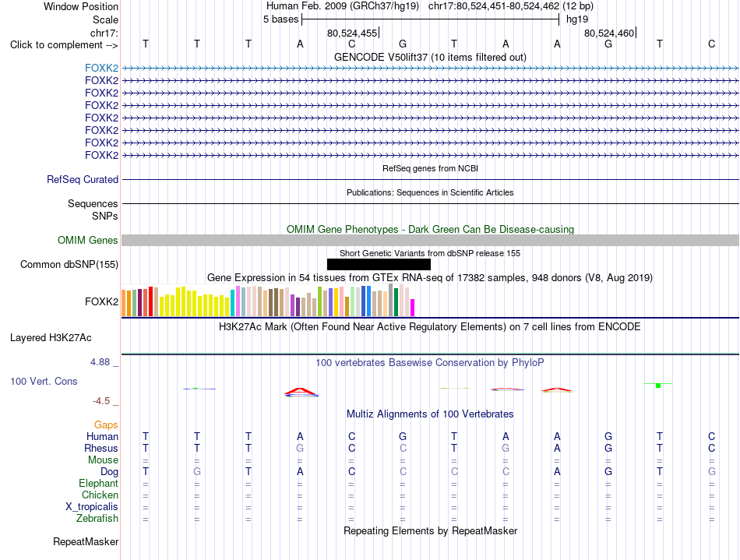Click the 80,524,460 coordinate marker
The height and width of the screenshot is (560, 740).
pos(610,33)
